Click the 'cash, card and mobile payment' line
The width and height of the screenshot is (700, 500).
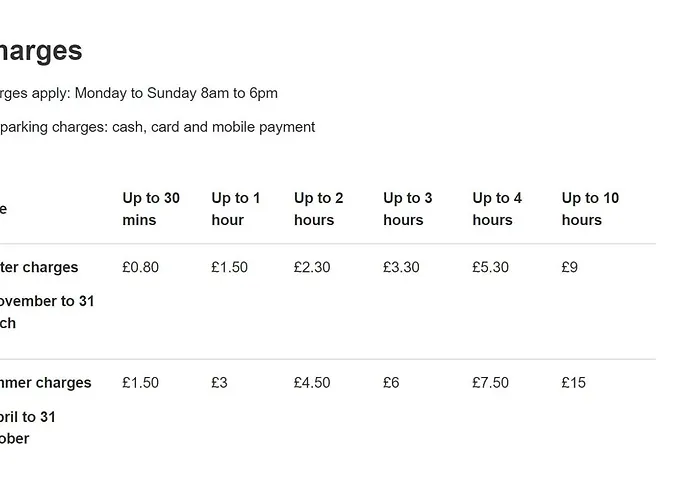pyautogui.click(x=213, y=127)
